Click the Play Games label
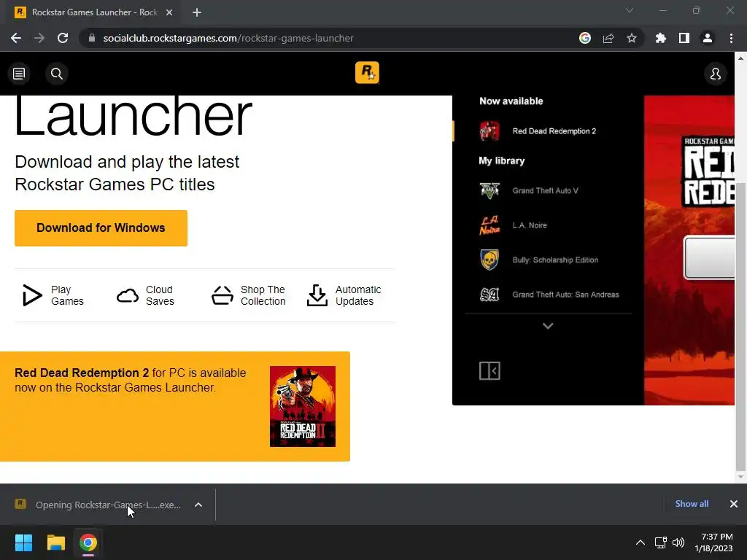 [x=67, y=295]
